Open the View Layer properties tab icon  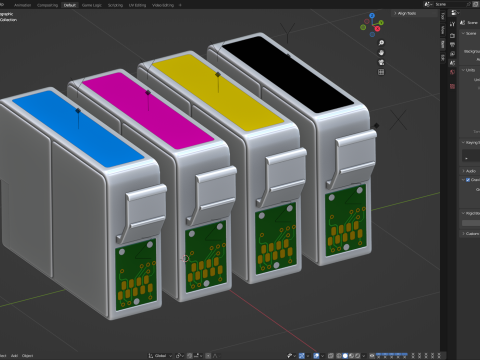[452, 54]
